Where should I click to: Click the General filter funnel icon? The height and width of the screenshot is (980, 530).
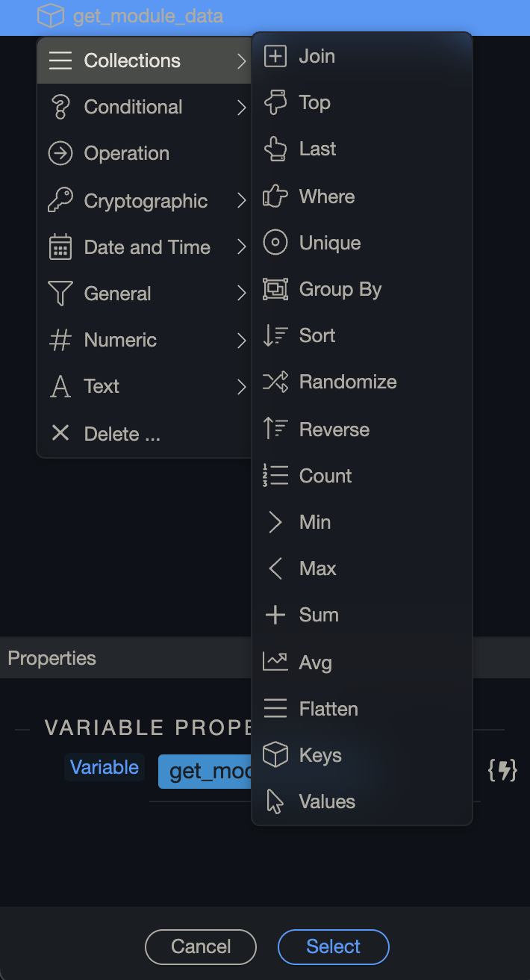[x=60, y=294]
